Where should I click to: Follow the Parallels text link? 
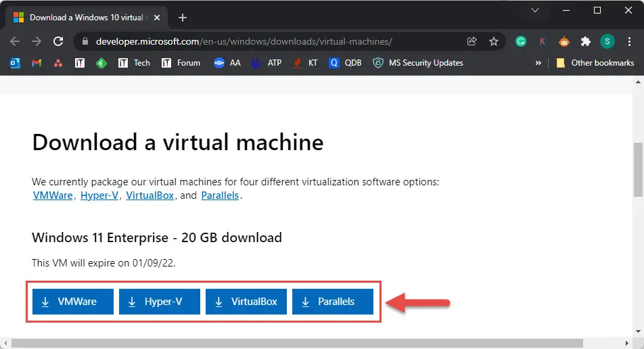(x=220, y=195)
